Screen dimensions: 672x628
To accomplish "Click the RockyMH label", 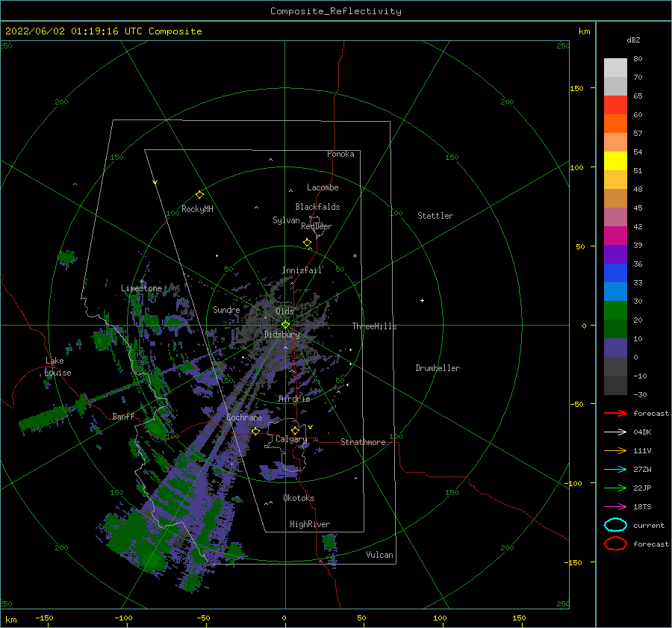I will [197, 209].
